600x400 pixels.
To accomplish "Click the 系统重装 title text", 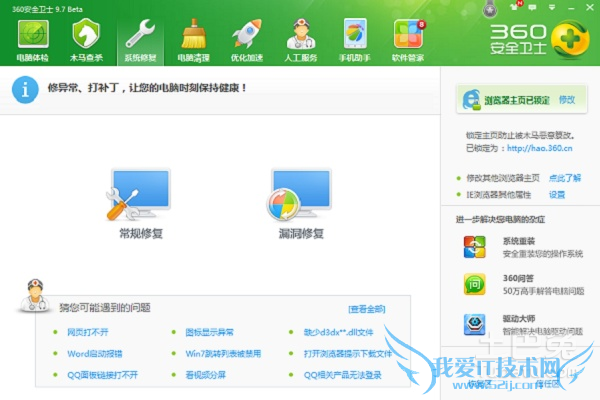I will click(x=519, y=241).
